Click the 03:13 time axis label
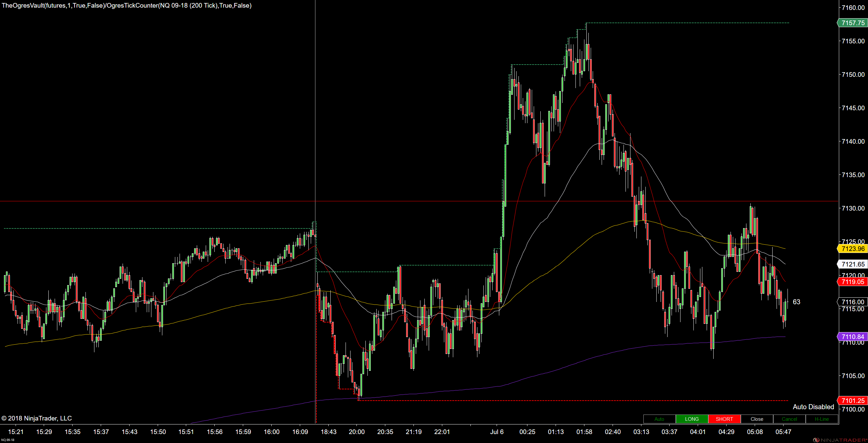The width and height of the screenshot is (868, 443). (x=641, y=432)
